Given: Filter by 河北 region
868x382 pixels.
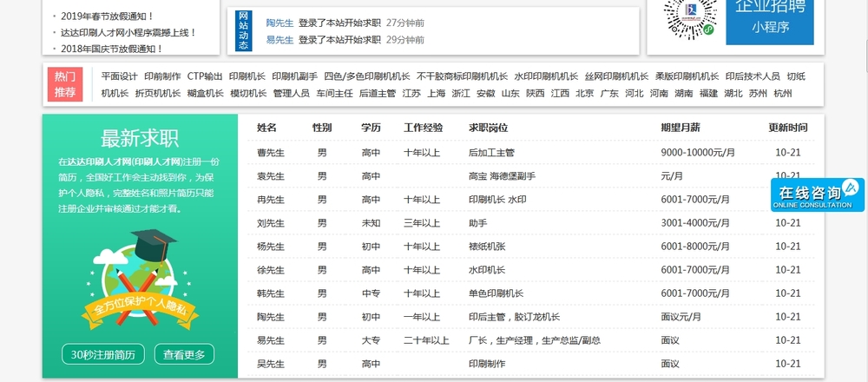Looking at the screenshot, I should click(x=635, y=93).
